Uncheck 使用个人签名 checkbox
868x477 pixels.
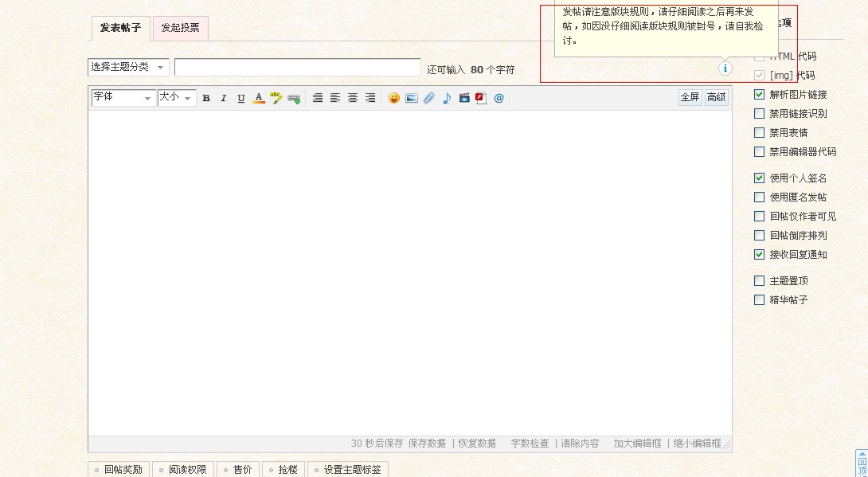760,178
